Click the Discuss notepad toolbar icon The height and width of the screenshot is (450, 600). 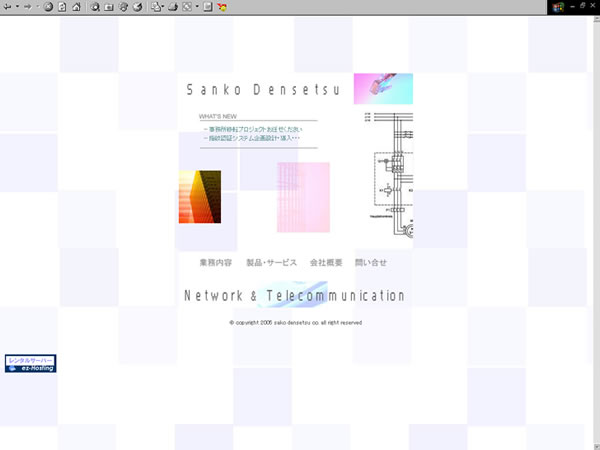[208, 7]
